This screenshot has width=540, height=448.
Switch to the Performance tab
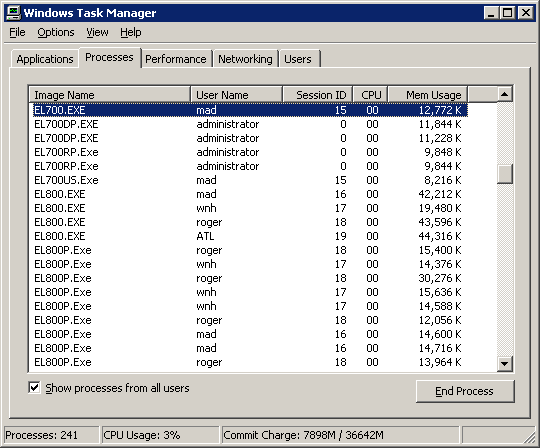click(x=176, y=59)
